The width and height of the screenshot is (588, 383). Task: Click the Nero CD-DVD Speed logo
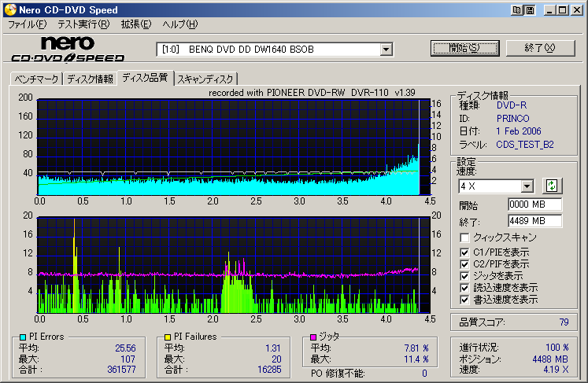(x=68, y=49)
